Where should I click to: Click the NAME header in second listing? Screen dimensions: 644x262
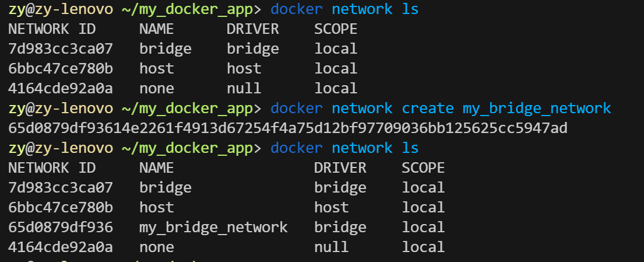pyautogui.click(x=156, y=168)
